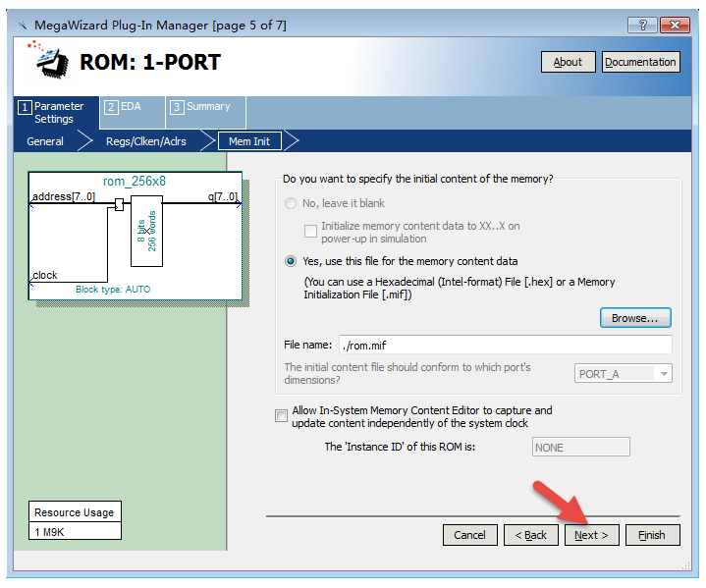The height and width of the screenshot is (588, 706).
Task: Click the File name input field
Action: tap(505, 345)
